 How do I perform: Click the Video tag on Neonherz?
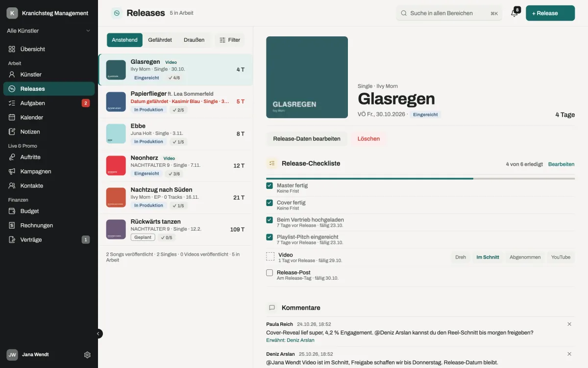169,158
